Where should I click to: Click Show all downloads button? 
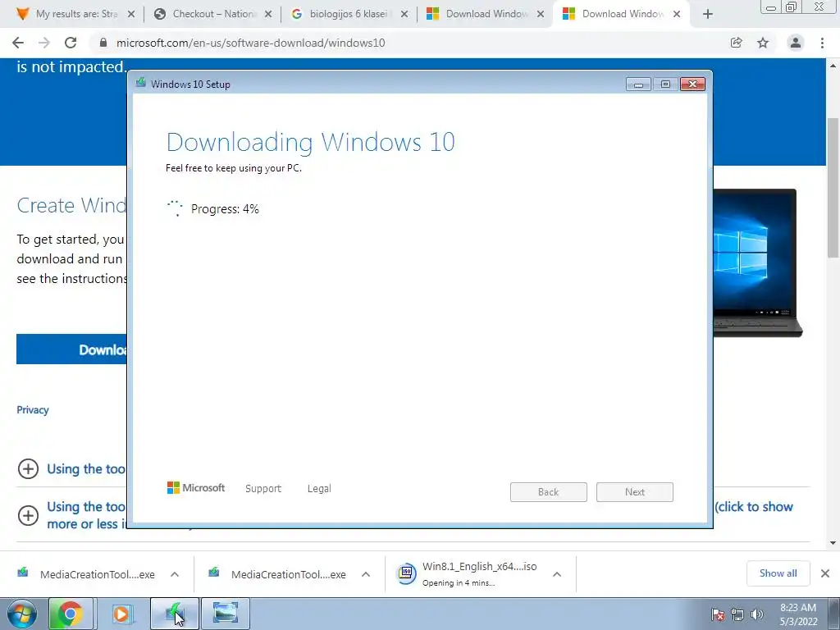[778, 573]
